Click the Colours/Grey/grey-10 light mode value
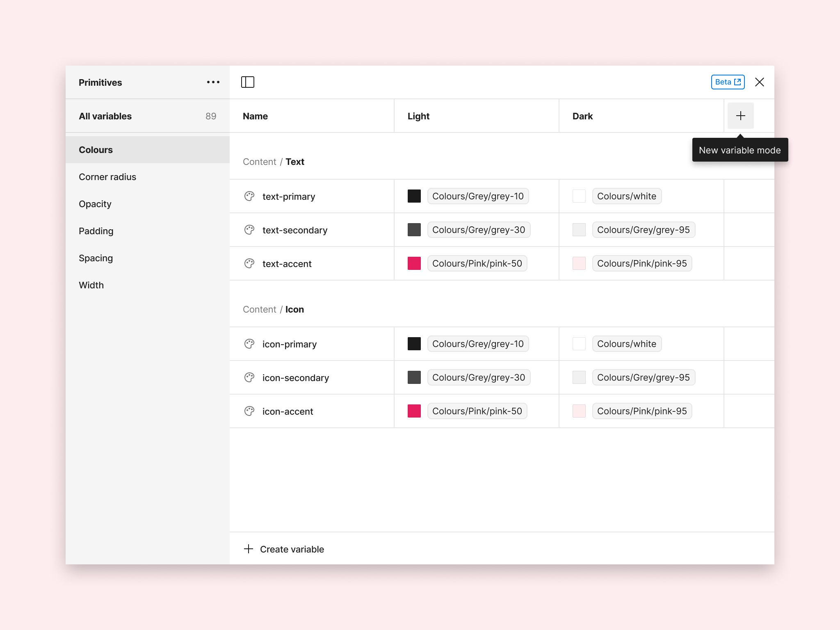 (477, 196)
